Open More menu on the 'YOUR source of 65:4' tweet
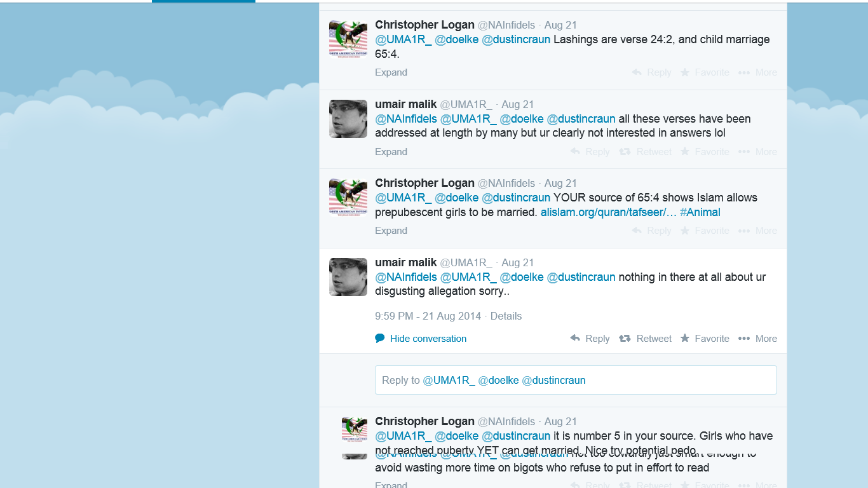The image size is (868, 488). pos(757,231)
